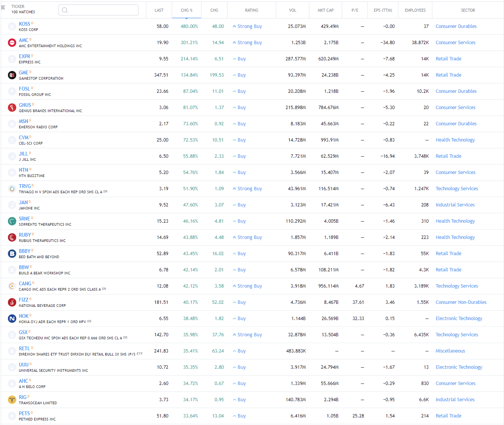The height and width of the screenshot is (425, 504).
Task: Sort by the SECTOR column header
Action: coord(468,10)
